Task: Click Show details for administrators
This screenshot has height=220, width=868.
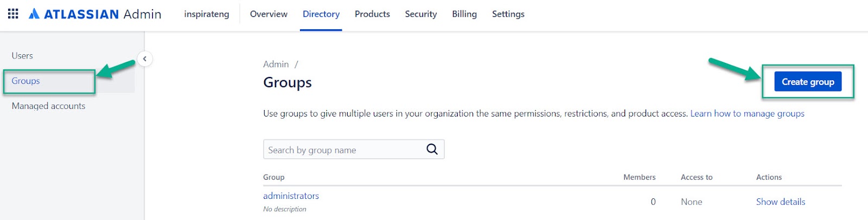Action: tap(780, 202)
